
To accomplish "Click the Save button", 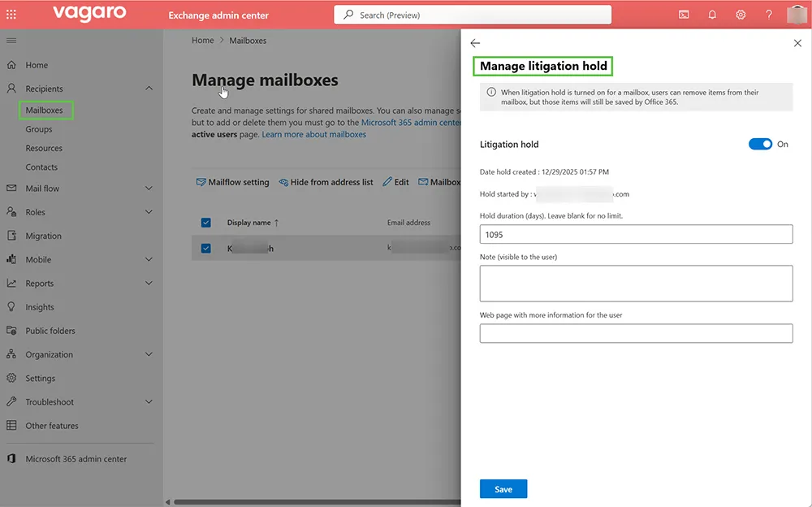I will point(503,488).
